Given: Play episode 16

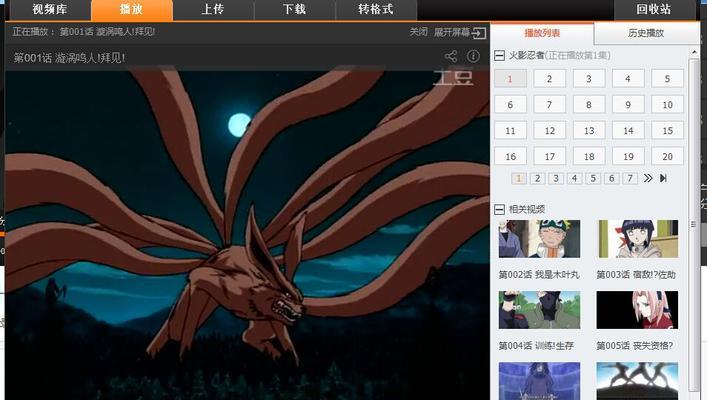Looking at the screenshot, I should 510,156.
